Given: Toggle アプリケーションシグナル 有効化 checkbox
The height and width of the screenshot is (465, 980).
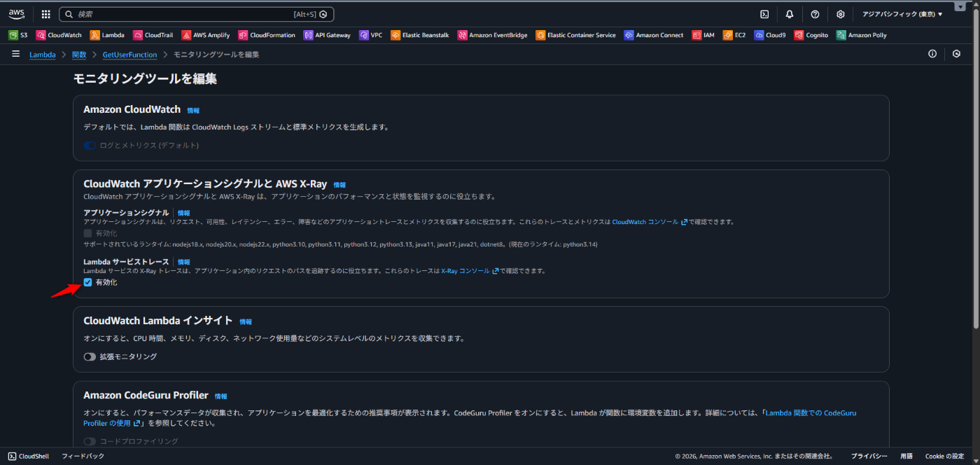Looking at the screenshot, I should point(87,233).
